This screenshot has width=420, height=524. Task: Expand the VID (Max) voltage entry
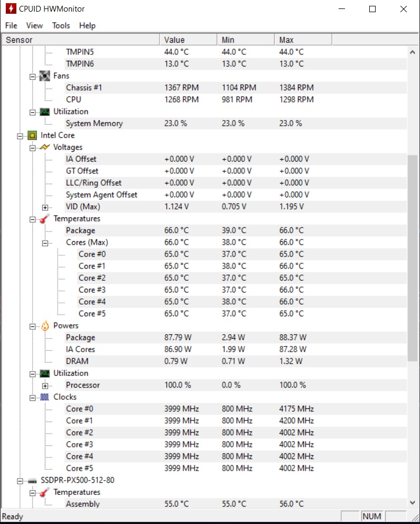click(45, 207)
